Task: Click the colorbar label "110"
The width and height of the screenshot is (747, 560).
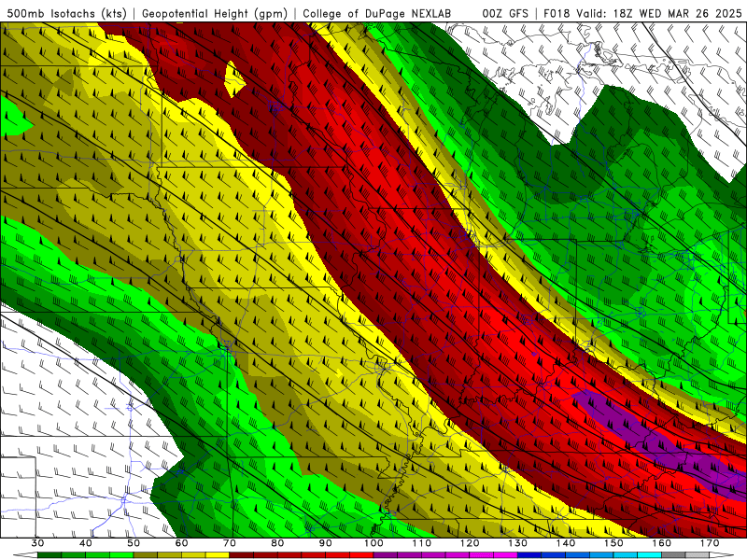Action: pyautogui.click(x=422, y=543)
